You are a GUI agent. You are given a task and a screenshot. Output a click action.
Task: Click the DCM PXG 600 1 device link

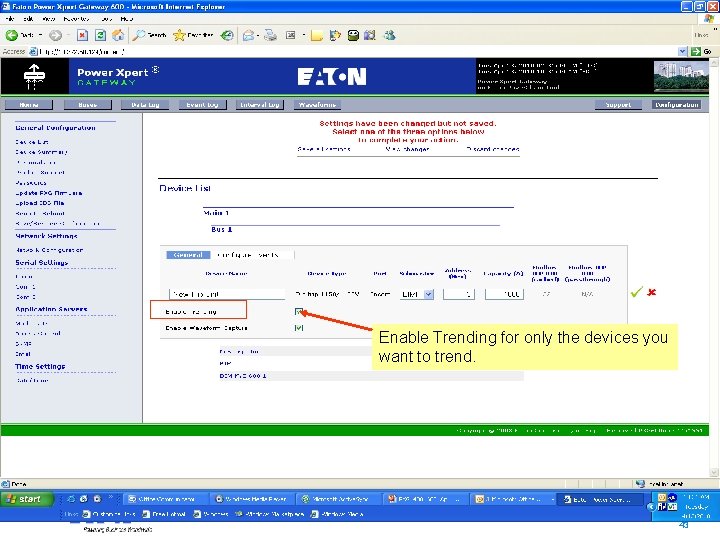[243, 376]
